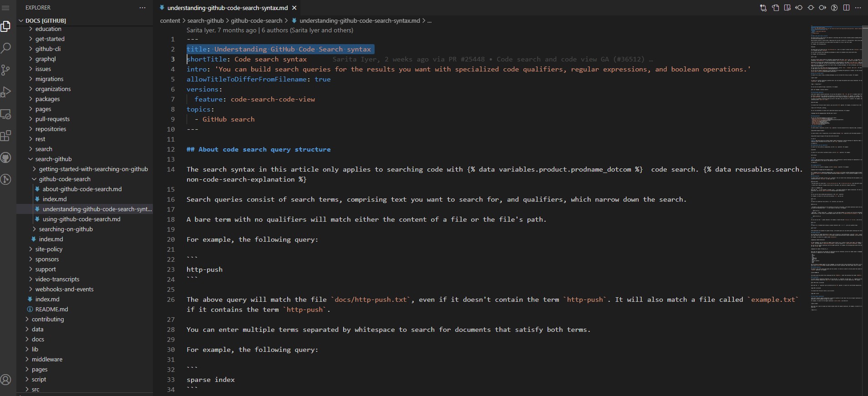Open the preview to the side
Screen dimensions: 868x396
(787, 8)
